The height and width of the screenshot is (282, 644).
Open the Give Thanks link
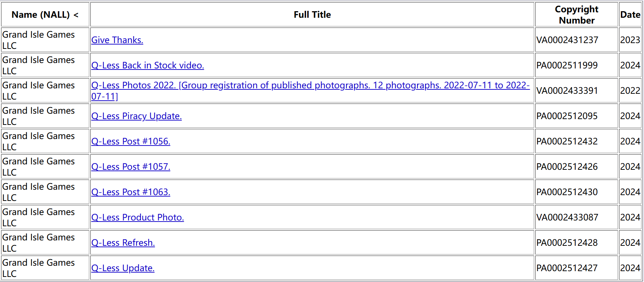coord(117,40)
